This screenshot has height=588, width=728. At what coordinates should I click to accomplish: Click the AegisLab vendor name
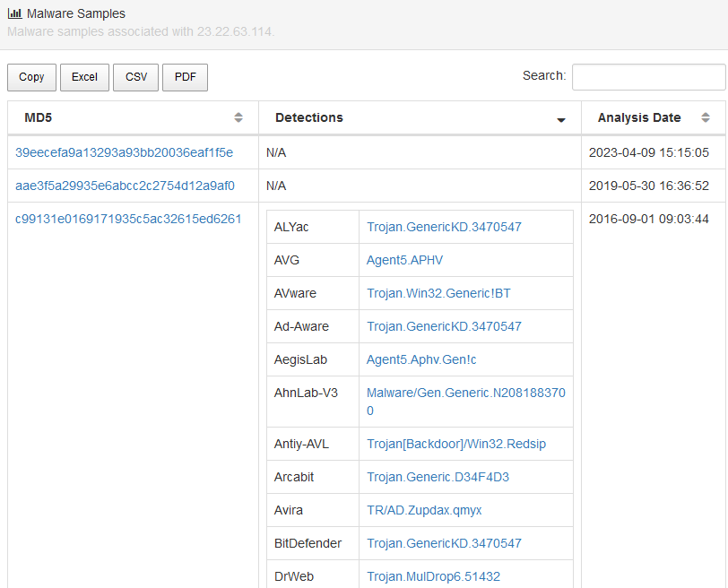(300, 359)
